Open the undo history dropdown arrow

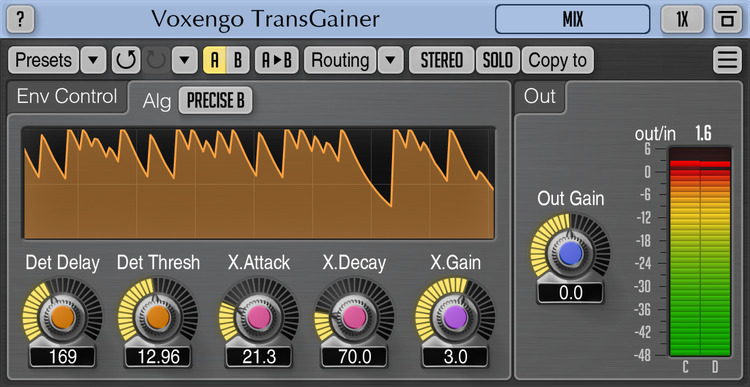185,60
